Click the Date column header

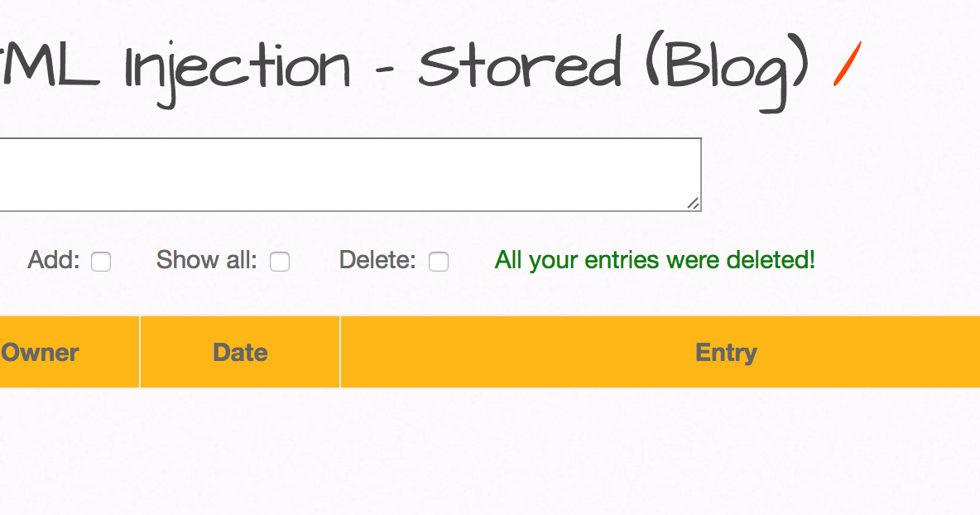[x=239, y=352]
